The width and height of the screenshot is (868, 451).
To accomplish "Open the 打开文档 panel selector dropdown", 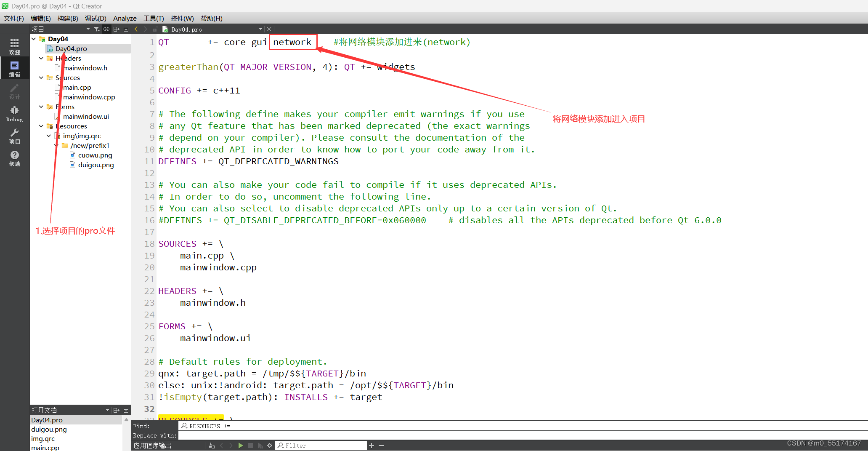I will pos(107,410).
